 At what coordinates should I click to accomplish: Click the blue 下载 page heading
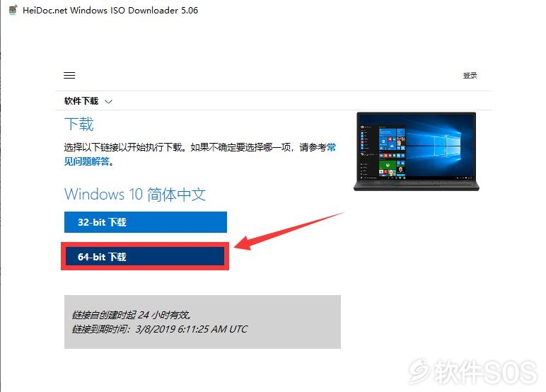[x=79, y=125]
